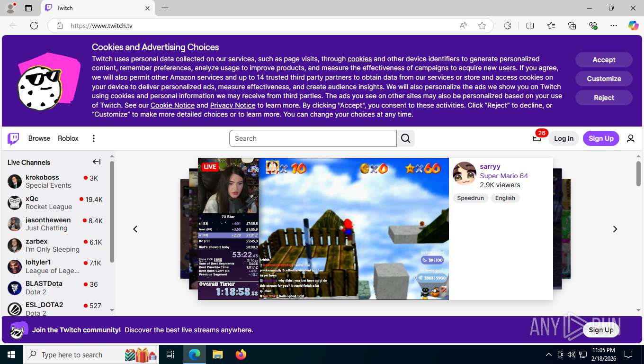Click Sign Up in the bottom banner
The width and height of the screenshot is (644, 364).
pyautogui.click(x=601, y=330)
